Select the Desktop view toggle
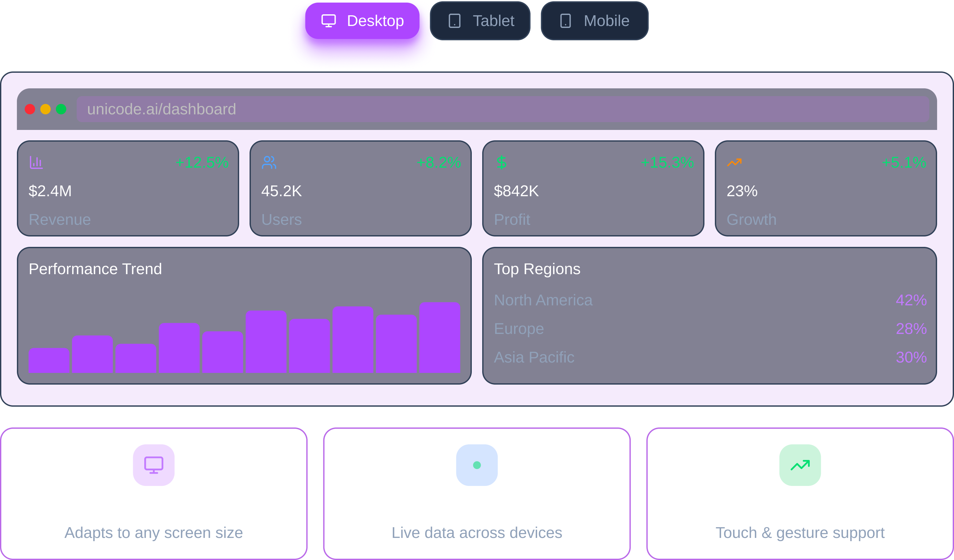954x560 pixels. pyautogui.click(x=362, y=21)
